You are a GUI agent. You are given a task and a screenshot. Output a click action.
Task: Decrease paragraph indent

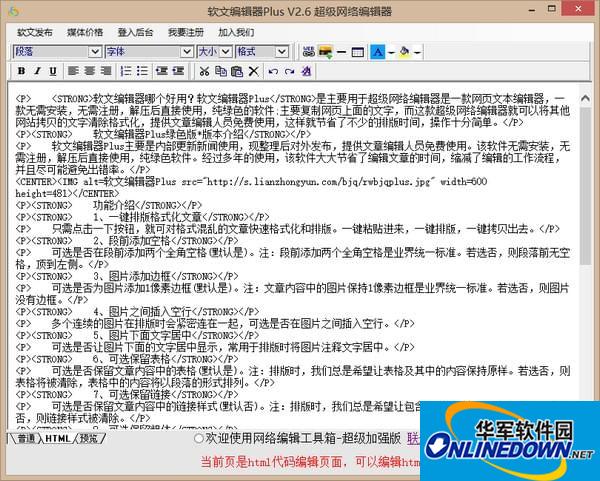point(162,71)
